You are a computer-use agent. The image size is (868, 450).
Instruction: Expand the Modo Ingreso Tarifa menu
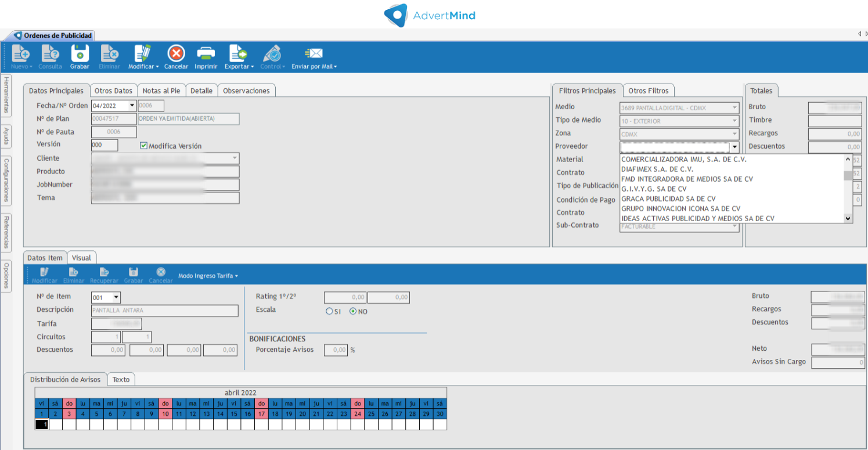point(208,276)
